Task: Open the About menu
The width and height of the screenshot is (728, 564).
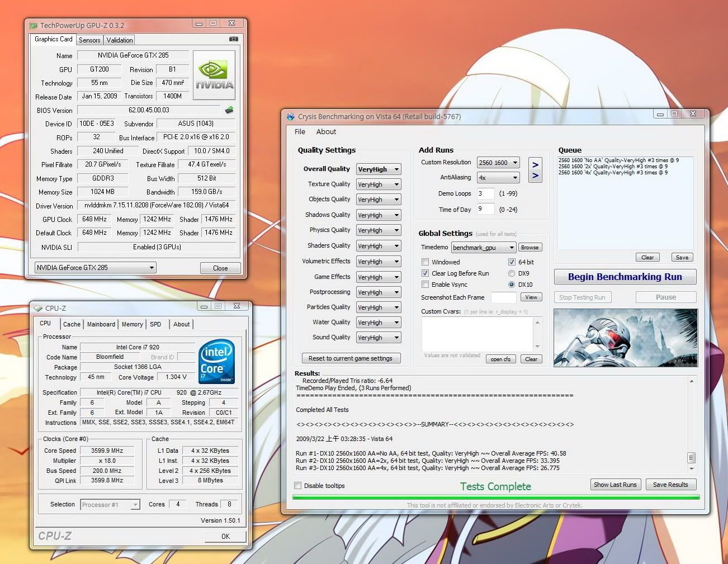Action: pos(326,132)
